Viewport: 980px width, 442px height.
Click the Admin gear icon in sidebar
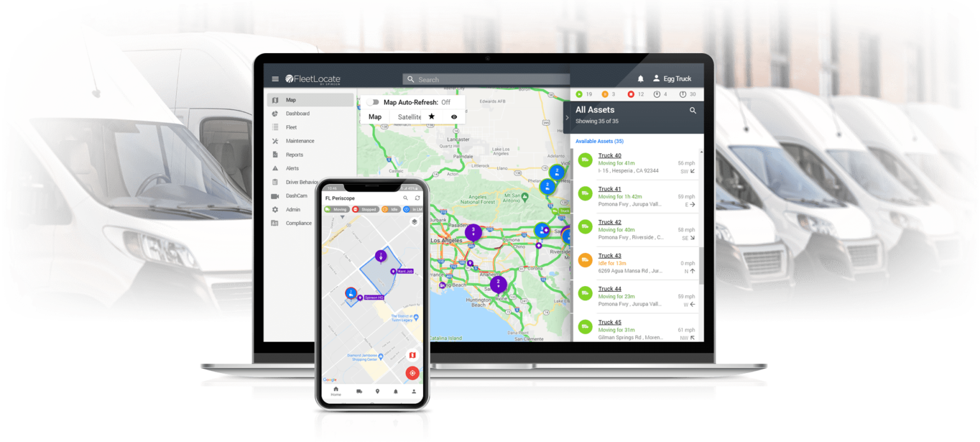click(275, 210)
